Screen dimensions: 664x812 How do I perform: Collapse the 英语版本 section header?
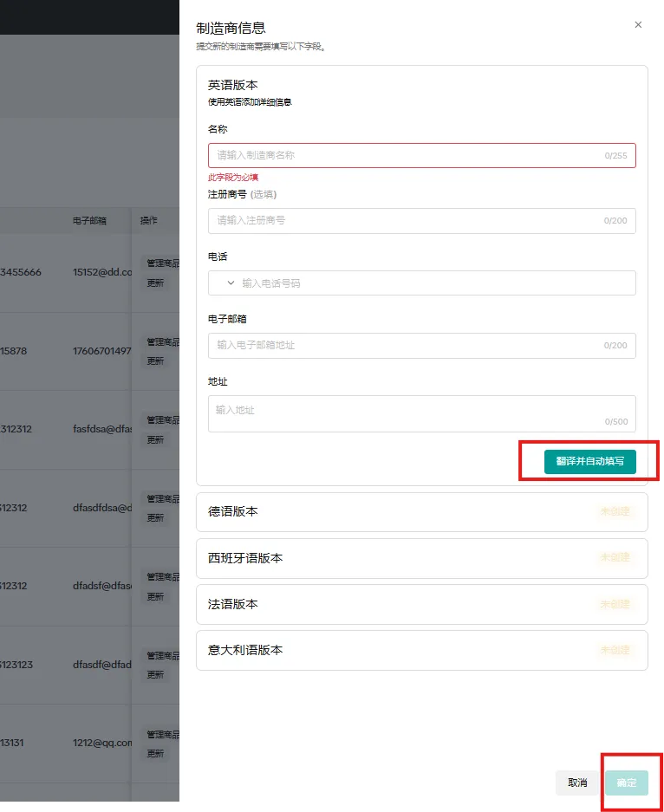point(233,85)
